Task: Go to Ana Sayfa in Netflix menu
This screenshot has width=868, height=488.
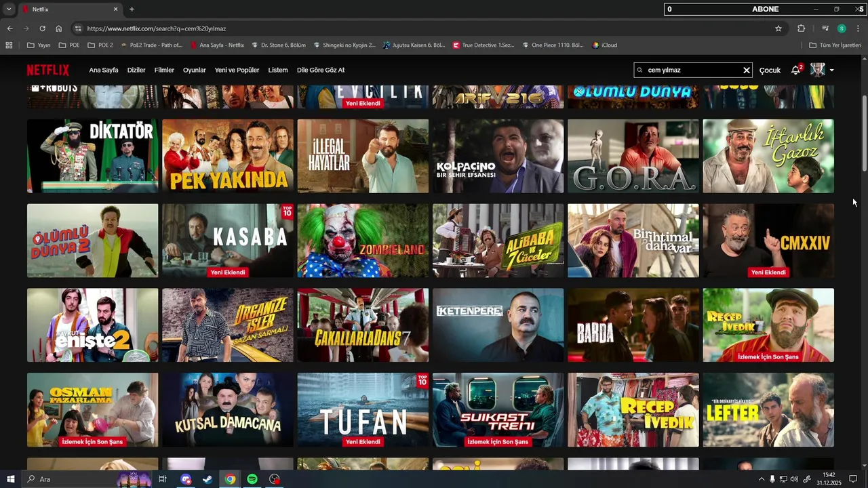Action: coord(104,70)
